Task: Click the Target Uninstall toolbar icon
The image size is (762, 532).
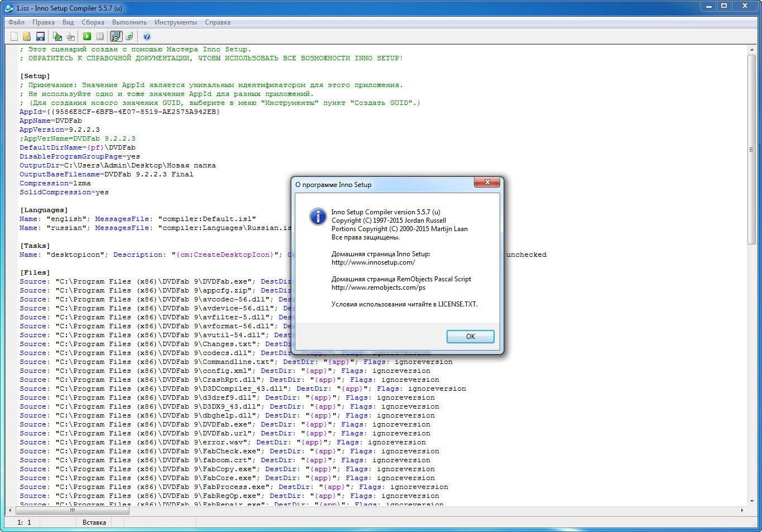Action: point(129,36)
